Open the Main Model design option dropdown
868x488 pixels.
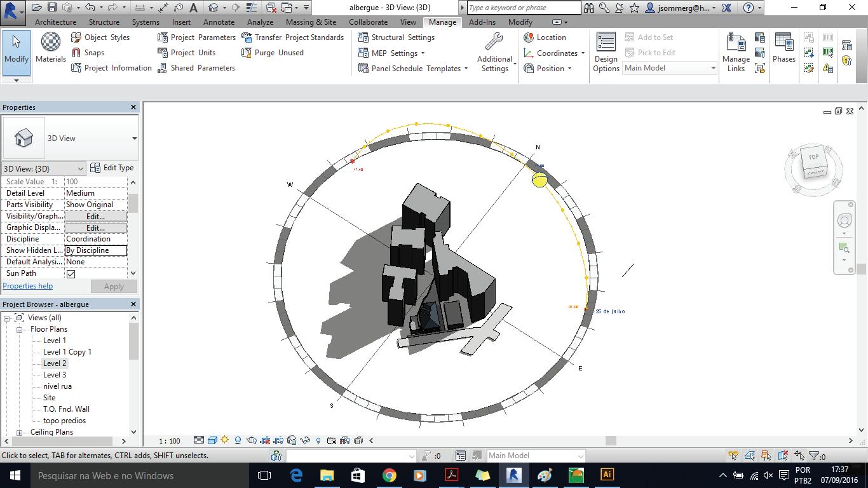(x=670, y=68)
